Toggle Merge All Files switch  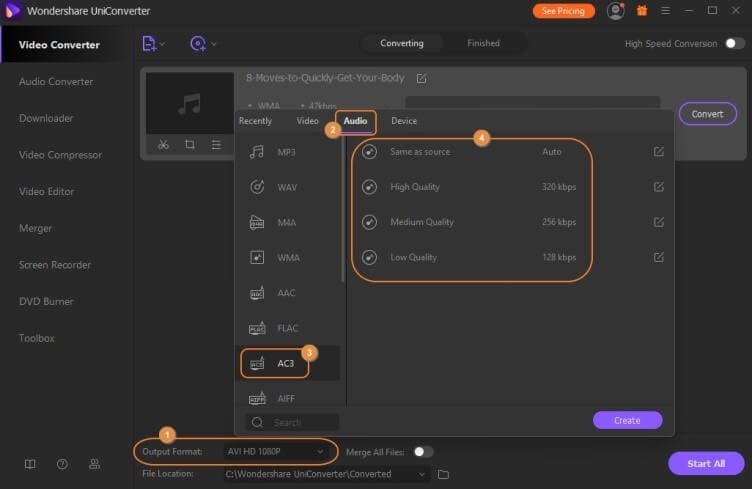[x=423, y=452]
